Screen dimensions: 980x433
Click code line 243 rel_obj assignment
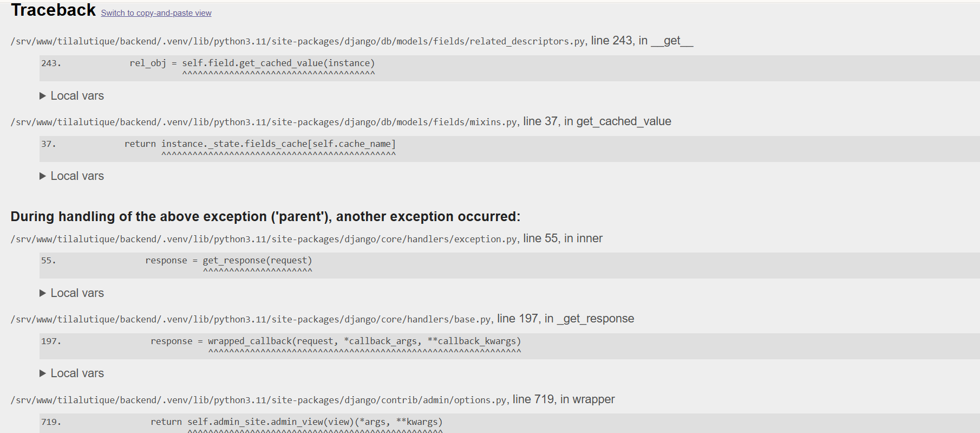click(252, 63)
